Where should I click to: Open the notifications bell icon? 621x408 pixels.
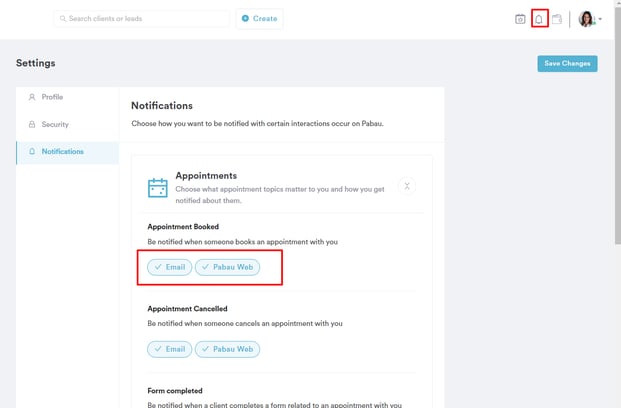tap(539, 19)
